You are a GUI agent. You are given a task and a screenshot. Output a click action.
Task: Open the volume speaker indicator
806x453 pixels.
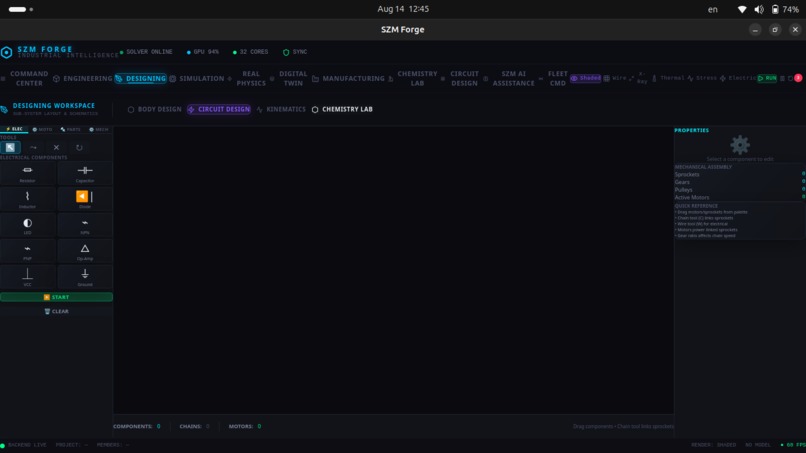pos(759,9)
